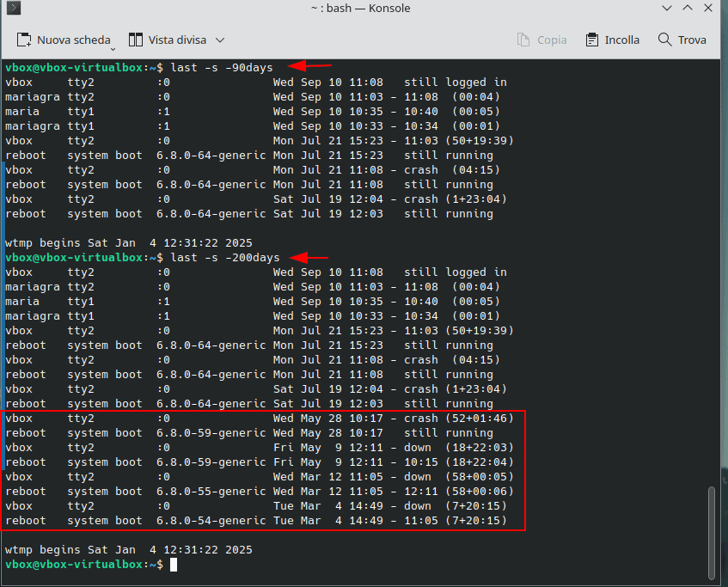Open the Vista divisa dropdown chevron

point(219,40)
